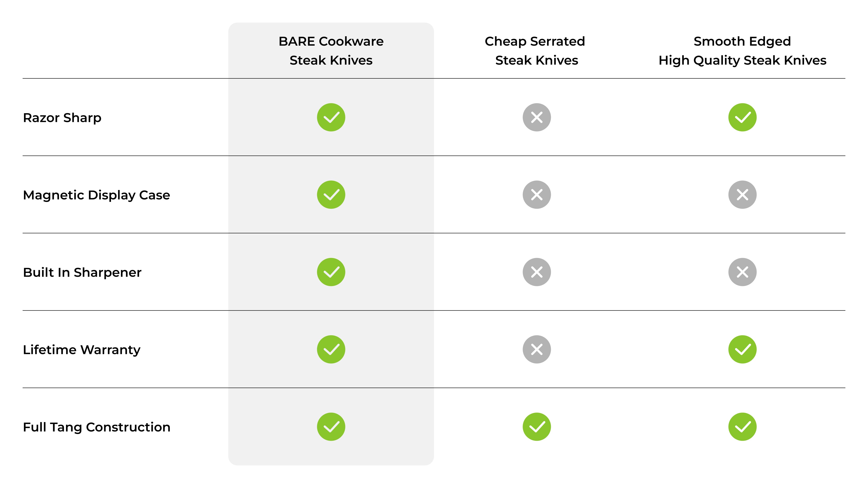Click BARE Cookware Magnetic Display Case checkmark
The image size is (868, 488).
[x=331, y=195]
